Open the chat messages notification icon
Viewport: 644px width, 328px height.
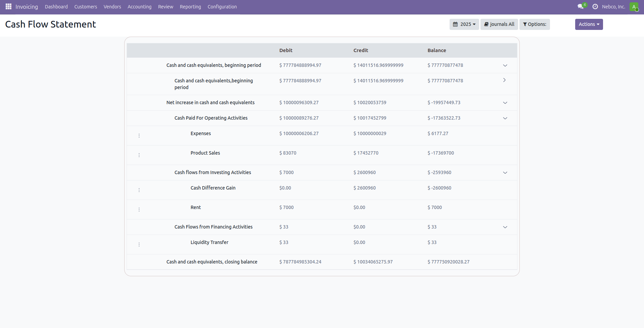click(581, 7)
